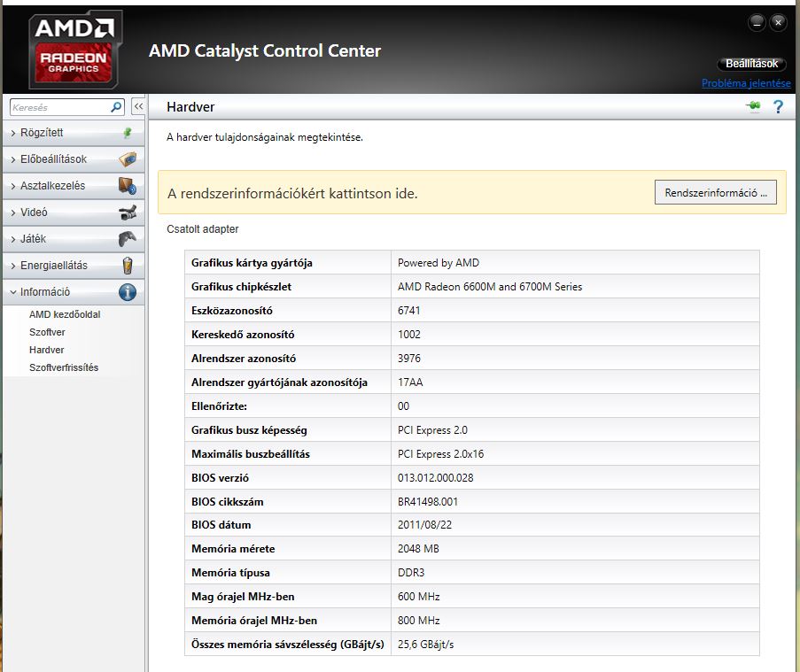Click the 'Grafikus chipkészlet' row label

(241, 287)
